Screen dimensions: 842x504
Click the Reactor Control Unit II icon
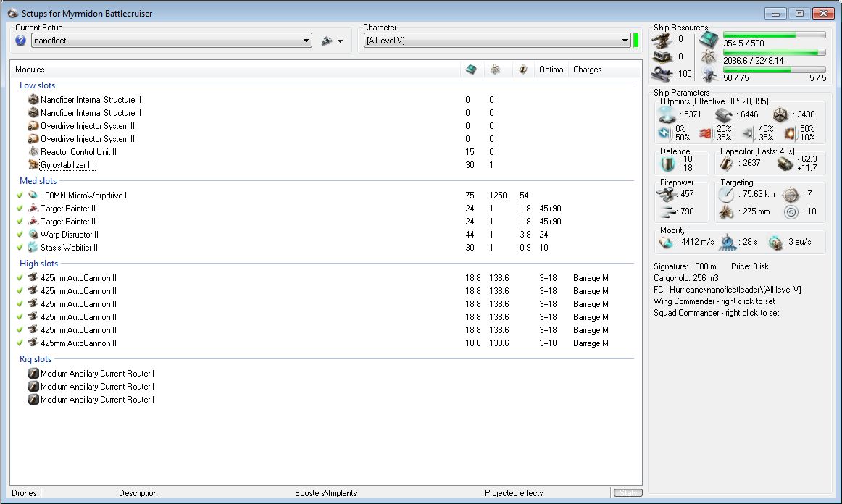coord(33,152)
